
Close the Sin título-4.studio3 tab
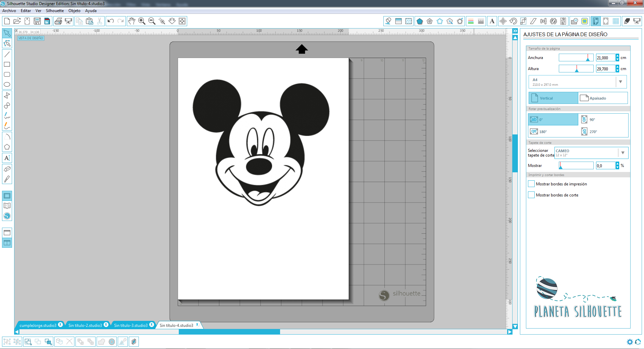point(197,325)
